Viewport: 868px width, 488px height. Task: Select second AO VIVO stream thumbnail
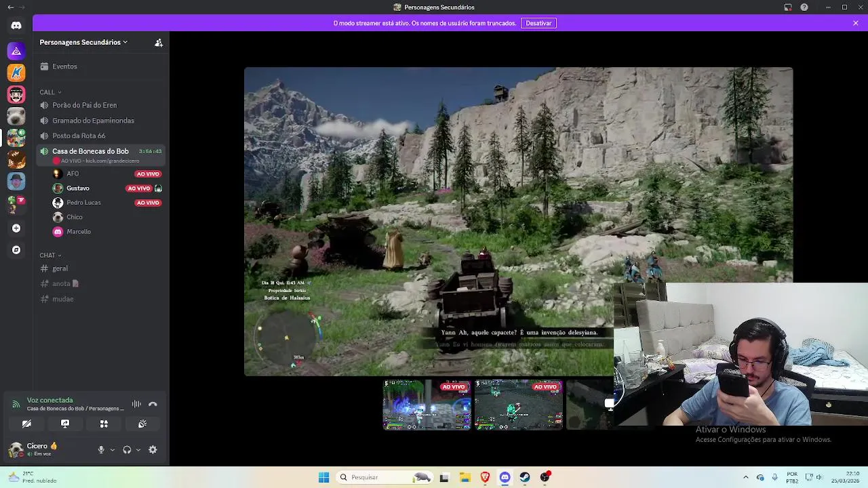point(519,405)
